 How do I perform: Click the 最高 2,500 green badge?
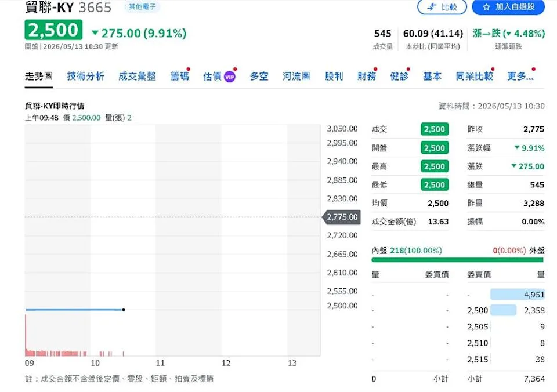[x=435, y=166]
